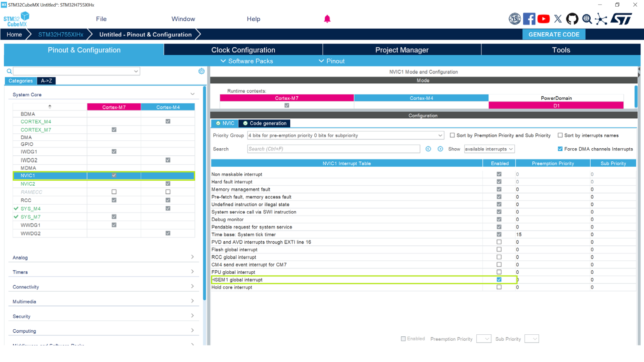The width and height of the screenshot is (644, 362).
Task: Expand the Analog category
Action: coord(192,257)
